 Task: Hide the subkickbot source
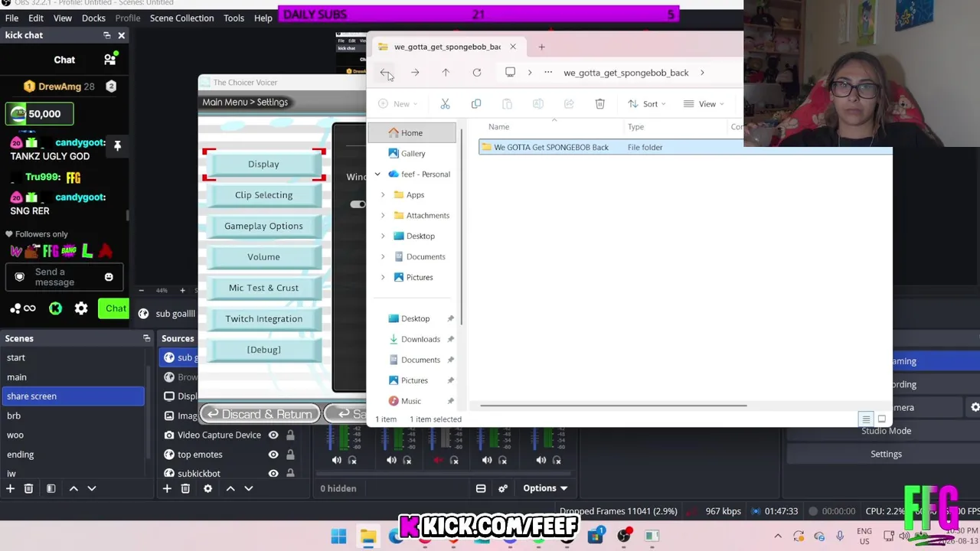[x=273, y=474]
